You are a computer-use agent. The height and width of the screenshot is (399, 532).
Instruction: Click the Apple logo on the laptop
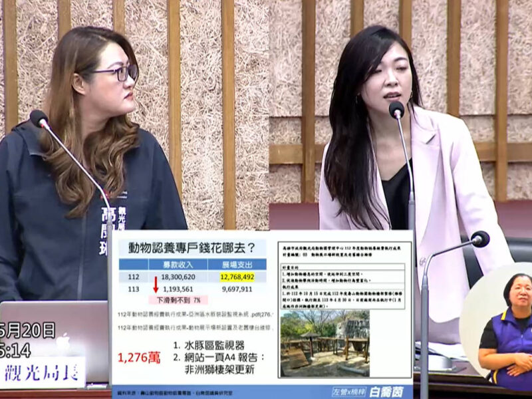[x=63, y=342]
